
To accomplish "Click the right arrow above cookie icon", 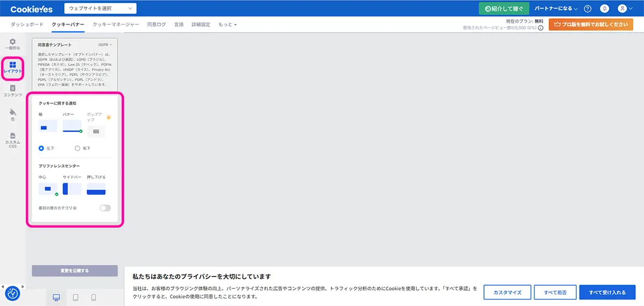I will tap(23, 286).
